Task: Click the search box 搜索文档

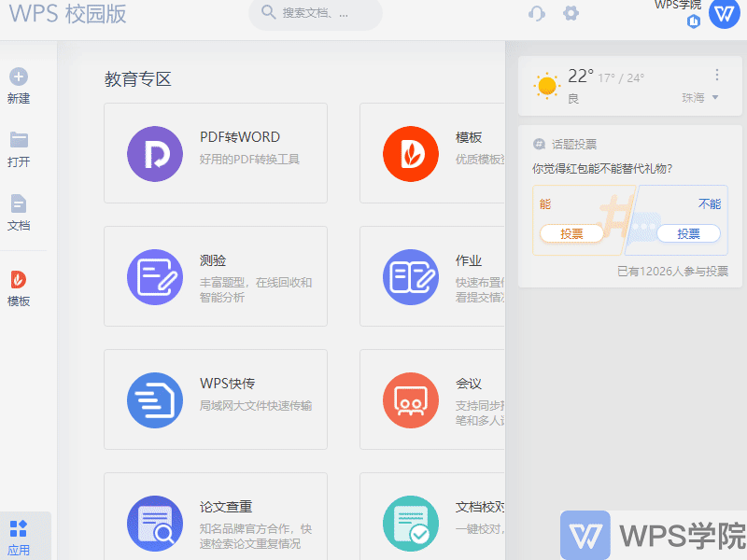Action: (x=316, y=13)
